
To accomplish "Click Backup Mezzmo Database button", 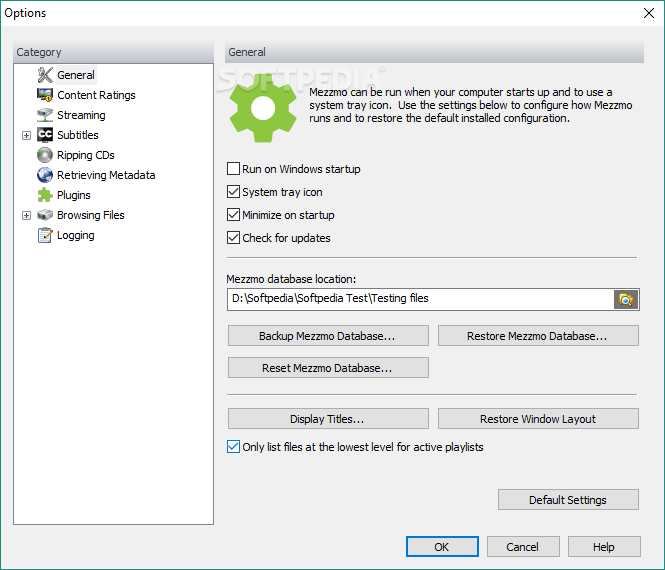I will (x=328, y=335).
